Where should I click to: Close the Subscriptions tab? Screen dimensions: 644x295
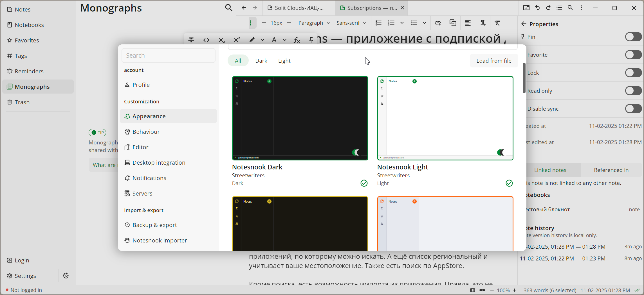(x=402, y=8)
